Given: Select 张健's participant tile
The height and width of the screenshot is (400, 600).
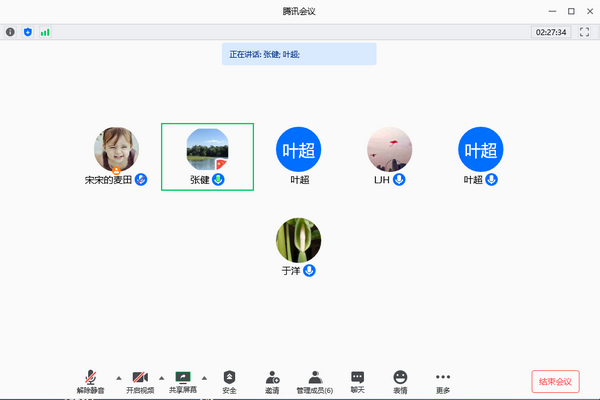Looking at the screenshot, I should [x=207, y=156].
